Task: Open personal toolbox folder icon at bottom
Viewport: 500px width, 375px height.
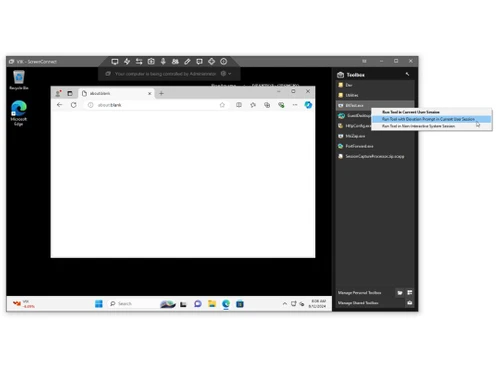Action: pos(400,293)
